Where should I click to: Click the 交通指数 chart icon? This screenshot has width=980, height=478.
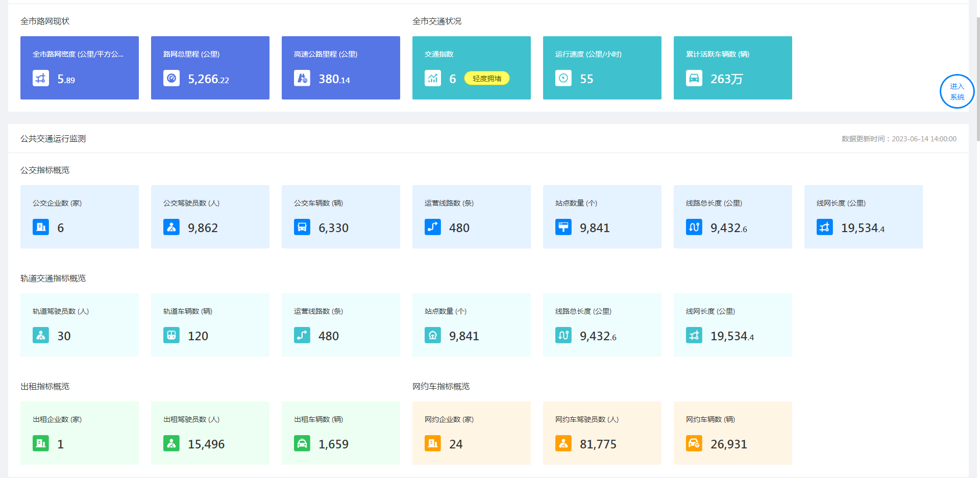433,79
